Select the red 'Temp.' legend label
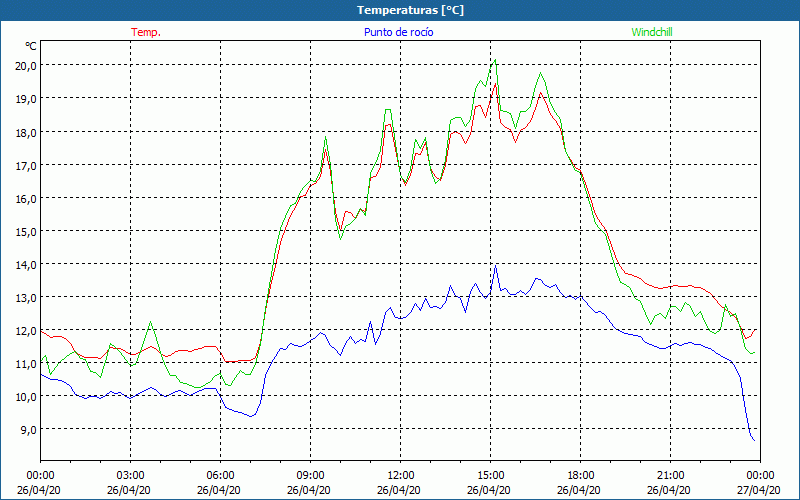The image size is (800, 500). tap(146, 32)
